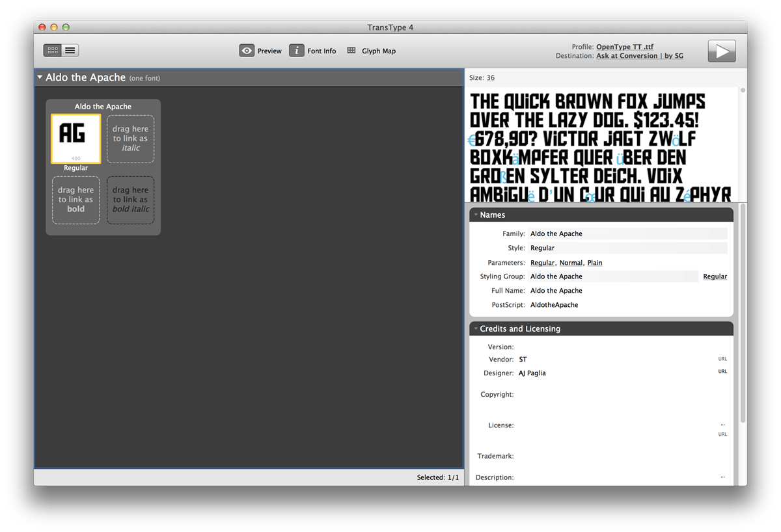
Task: Open the OpenType TT .ttf profile menu
Action: point(625,47)
